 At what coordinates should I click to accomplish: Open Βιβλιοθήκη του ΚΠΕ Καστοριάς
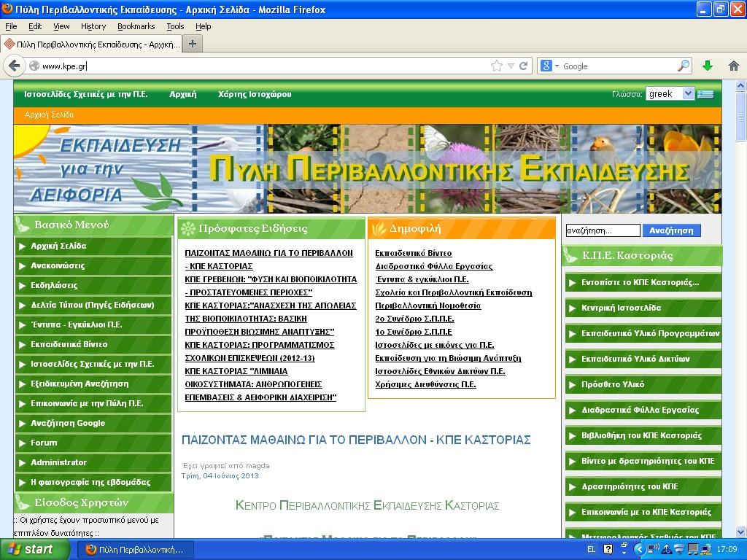[x=643, y=436]
